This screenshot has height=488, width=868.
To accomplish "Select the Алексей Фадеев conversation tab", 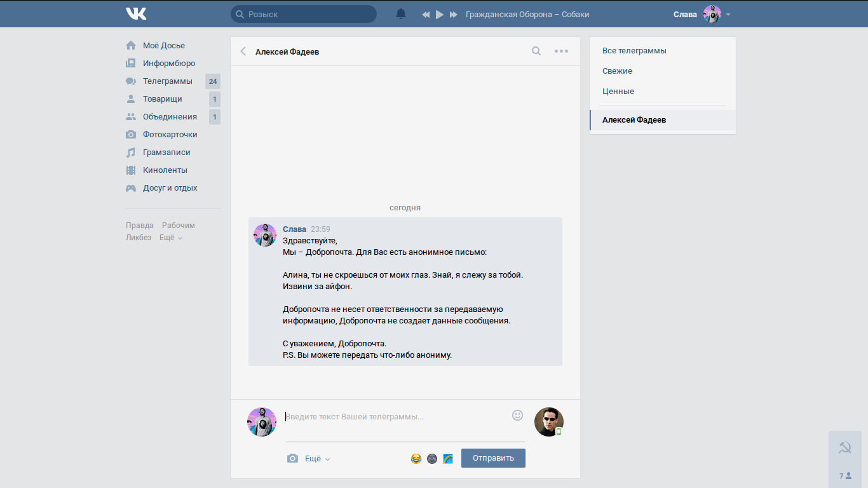I will click(663, 120).
